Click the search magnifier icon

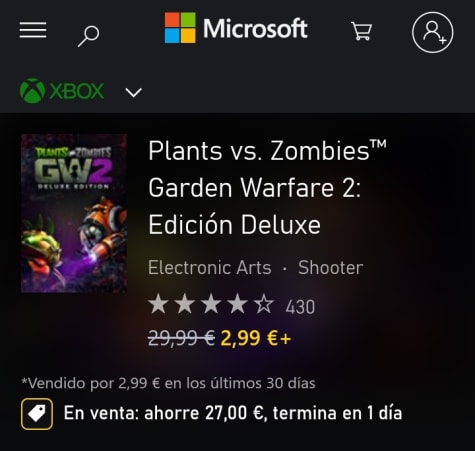(x=89, y=36)
